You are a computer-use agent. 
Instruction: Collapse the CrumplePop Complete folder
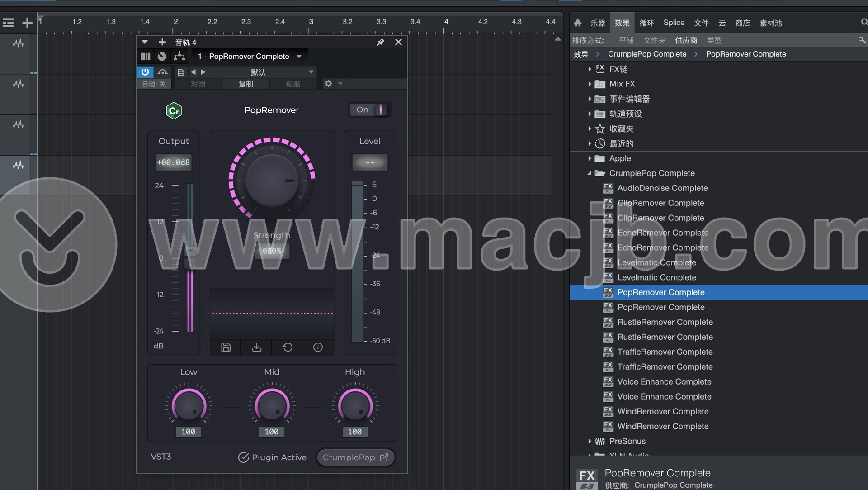590,173
